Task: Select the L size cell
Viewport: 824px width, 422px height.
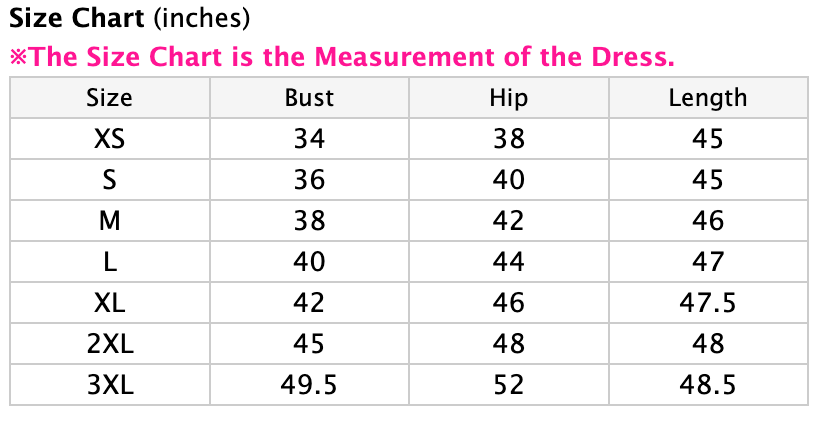Action: [x=109, y=262]
